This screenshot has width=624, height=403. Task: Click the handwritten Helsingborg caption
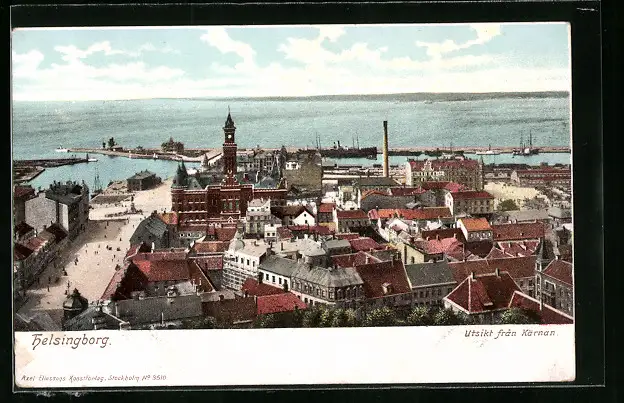(x=70, y=340)
